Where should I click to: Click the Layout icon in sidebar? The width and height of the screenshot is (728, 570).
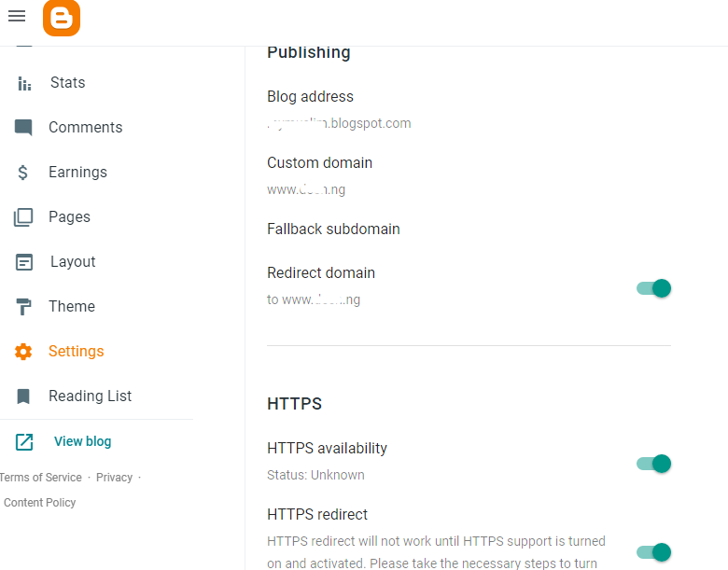(x=23, y=262)
